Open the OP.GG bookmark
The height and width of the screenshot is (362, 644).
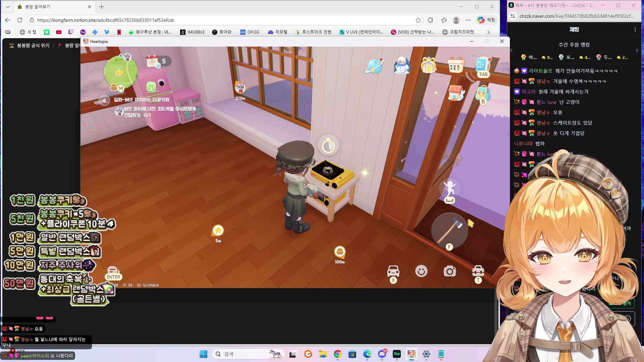click(250, 32)
